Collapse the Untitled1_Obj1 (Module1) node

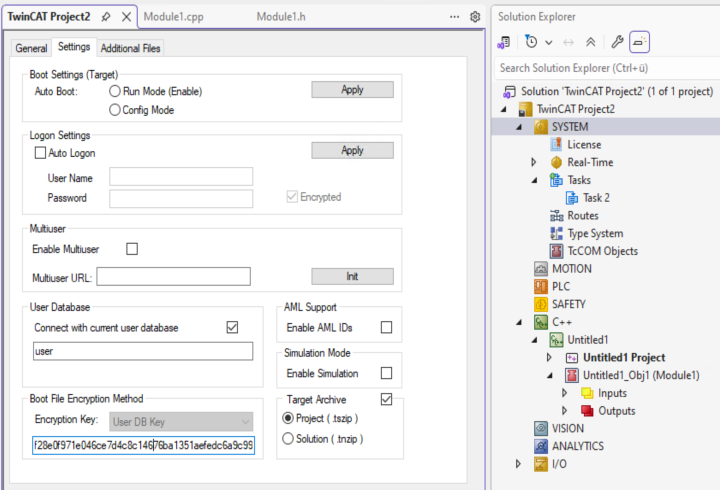click(x=550, y=376)
